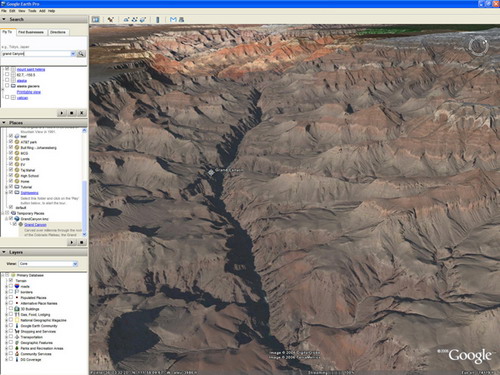Screen dimensions: 500x375
Task: Enable the Roads layer checkbox
Action: point(11,286)
